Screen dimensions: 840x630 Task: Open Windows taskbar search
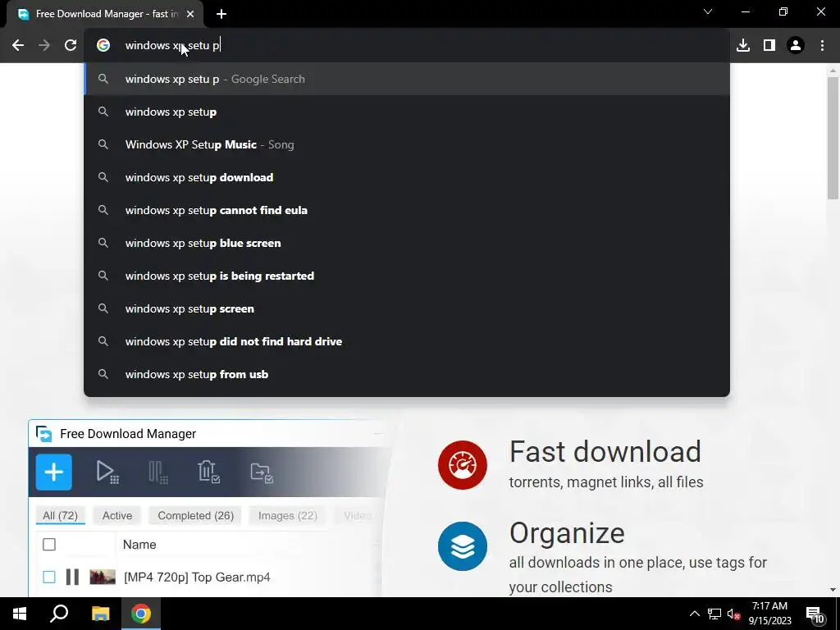coord(59,614)
